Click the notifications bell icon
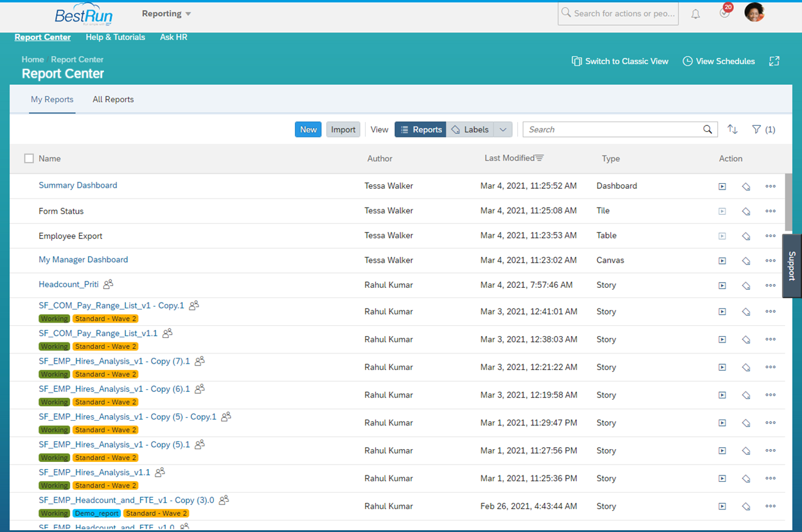 coord(695,14)
